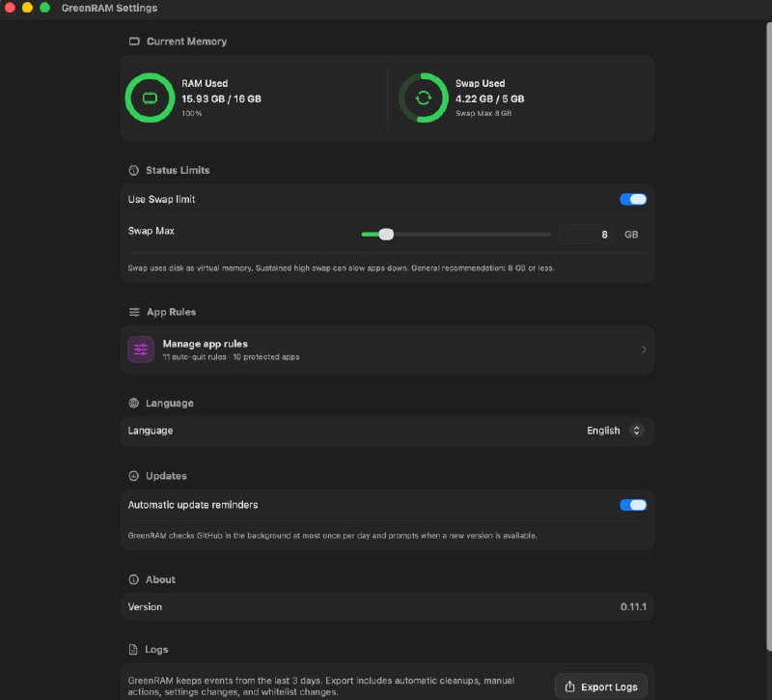Click the Export Logs button
The image size is (772, 700).
coord(600,686)
